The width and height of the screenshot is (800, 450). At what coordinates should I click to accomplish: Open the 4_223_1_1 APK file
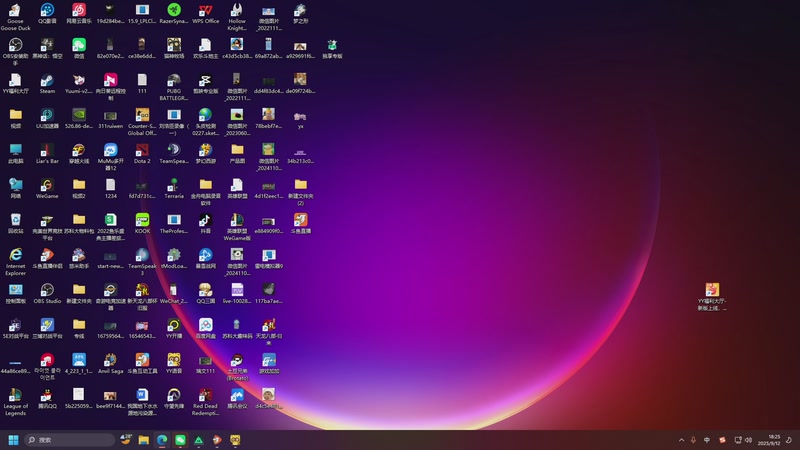(x=79, y=364)
